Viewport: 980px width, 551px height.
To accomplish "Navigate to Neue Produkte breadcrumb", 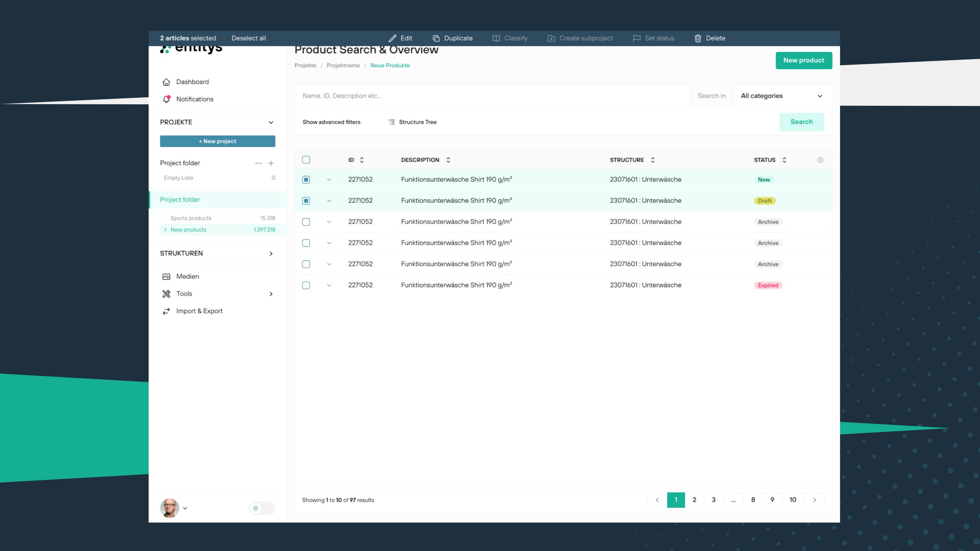I will point(390,65).
